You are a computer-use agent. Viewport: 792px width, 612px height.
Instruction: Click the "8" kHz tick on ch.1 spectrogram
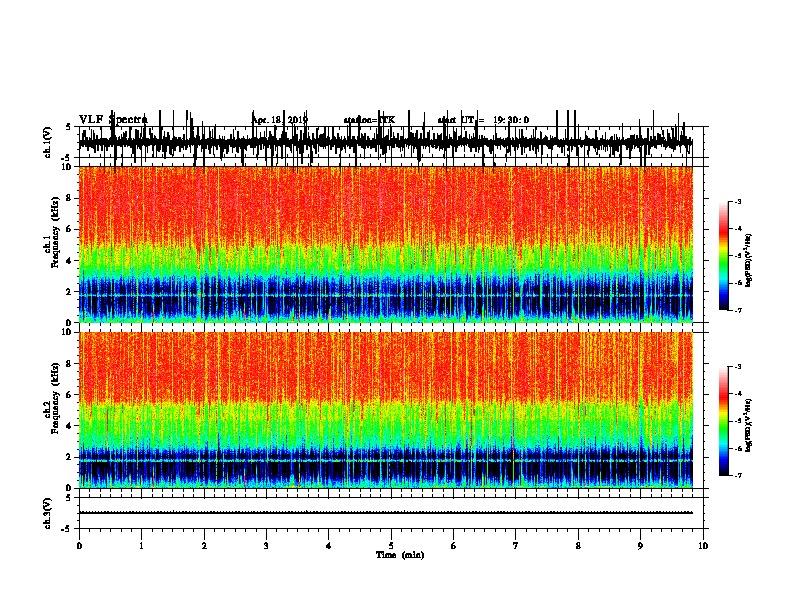(70, 198)
